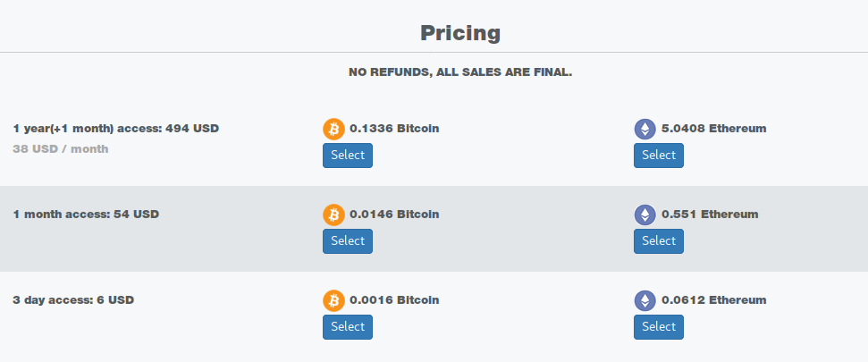
Task: Pick 3 day access with Ethereum
Action: pos(659,327)
